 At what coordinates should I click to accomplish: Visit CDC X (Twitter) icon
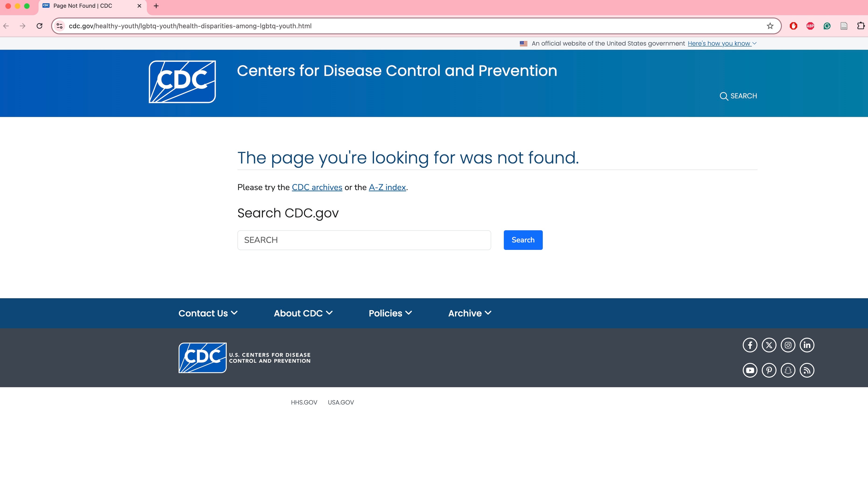(769, 345)
